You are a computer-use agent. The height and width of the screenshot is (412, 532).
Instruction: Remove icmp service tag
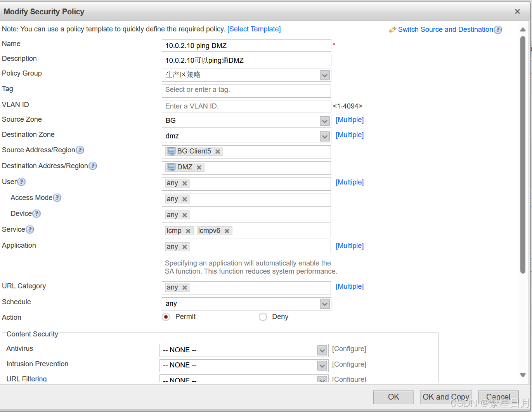tap(188, 231)
